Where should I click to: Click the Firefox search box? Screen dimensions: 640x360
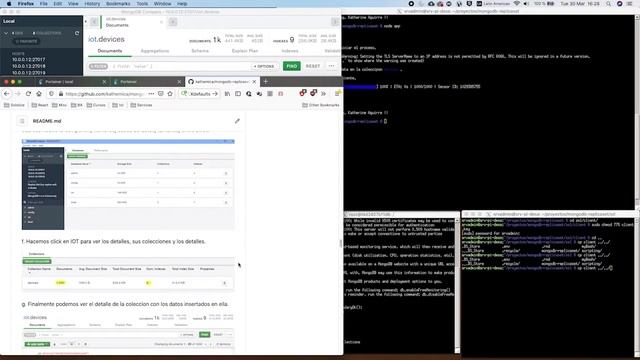point(199,94)
